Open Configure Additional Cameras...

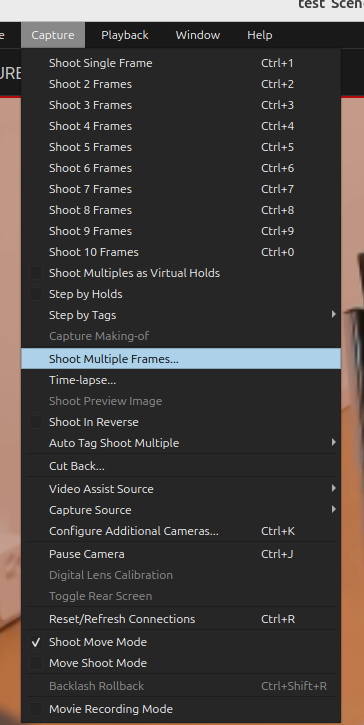pos(181,531)
